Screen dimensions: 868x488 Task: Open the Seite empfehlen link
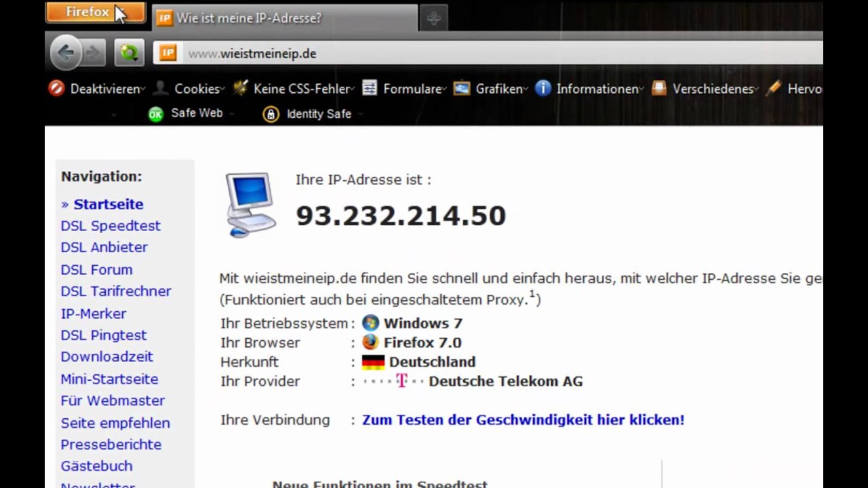tap(115, 423)
